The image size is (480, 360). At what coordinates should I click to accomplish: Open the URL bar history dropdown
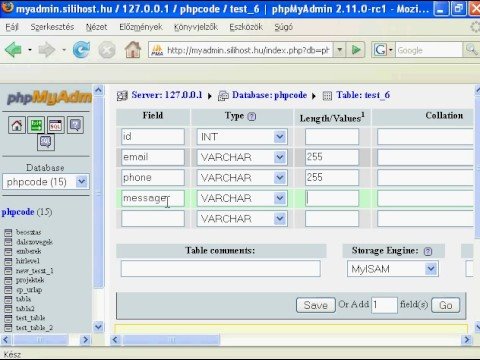[339, 50]
